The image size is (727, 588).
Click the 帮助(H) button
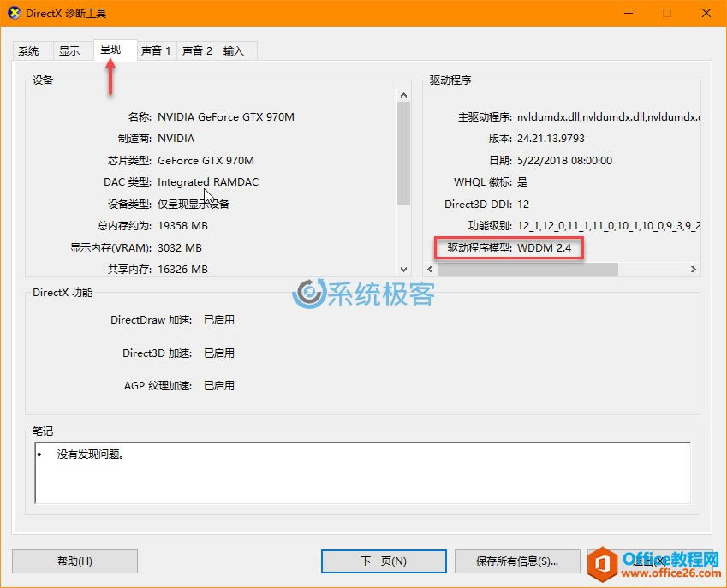click(x=74, y=561)
